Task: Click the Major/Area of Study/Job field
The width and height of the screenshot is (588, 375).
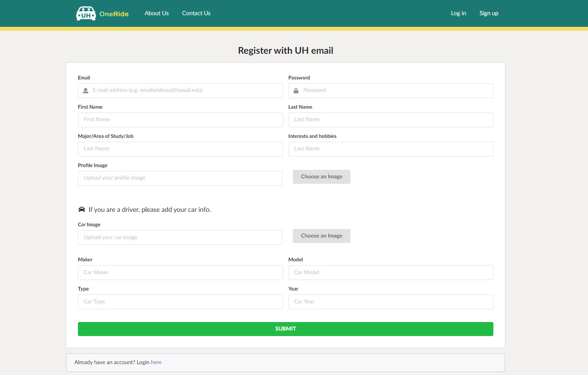Action: point(180,149)
